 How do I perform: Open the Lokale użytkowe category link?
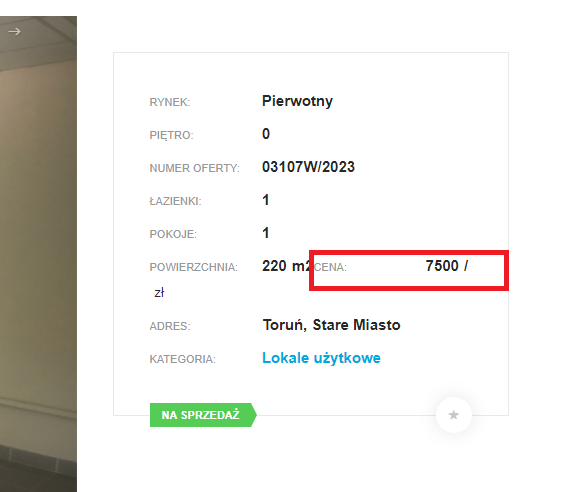coord(321,358)
